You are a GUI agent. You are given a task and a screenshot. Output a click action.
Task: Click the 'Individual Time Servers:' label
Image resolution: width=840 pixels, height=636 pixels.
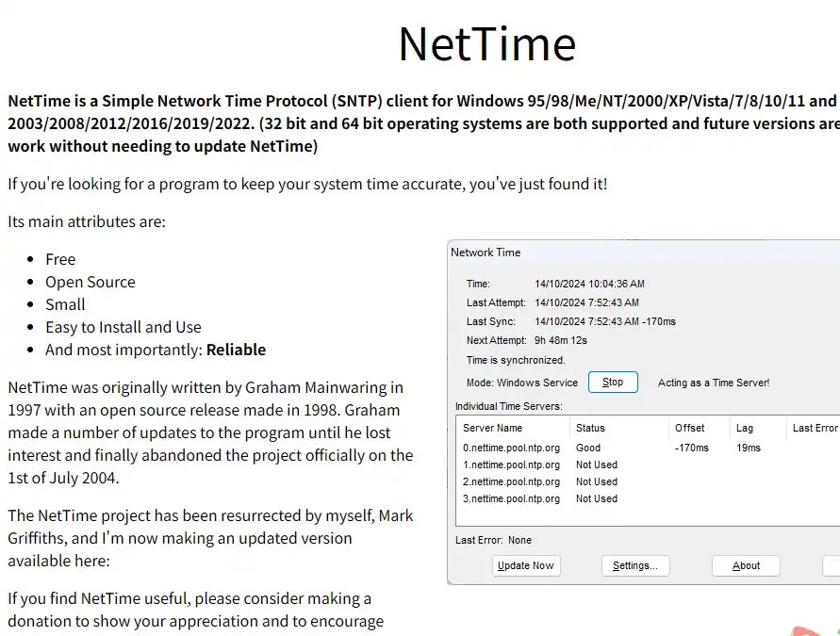pyautogui.click(x=509, y=406)
